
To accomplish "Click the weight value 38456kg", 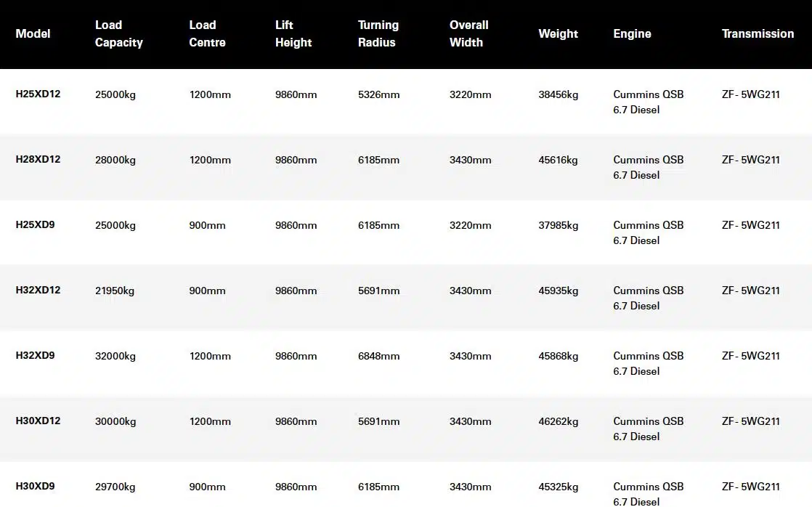I will pyautogui.click(x=559, y=94).
